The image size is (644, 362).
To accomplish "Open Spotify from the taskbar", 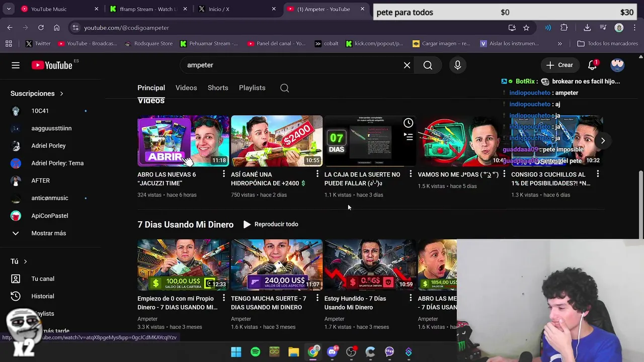I will pos(255,352).
